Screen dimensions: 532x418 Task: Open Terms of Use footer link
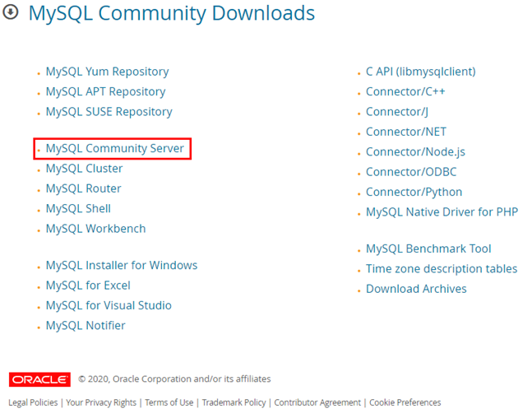169,402
